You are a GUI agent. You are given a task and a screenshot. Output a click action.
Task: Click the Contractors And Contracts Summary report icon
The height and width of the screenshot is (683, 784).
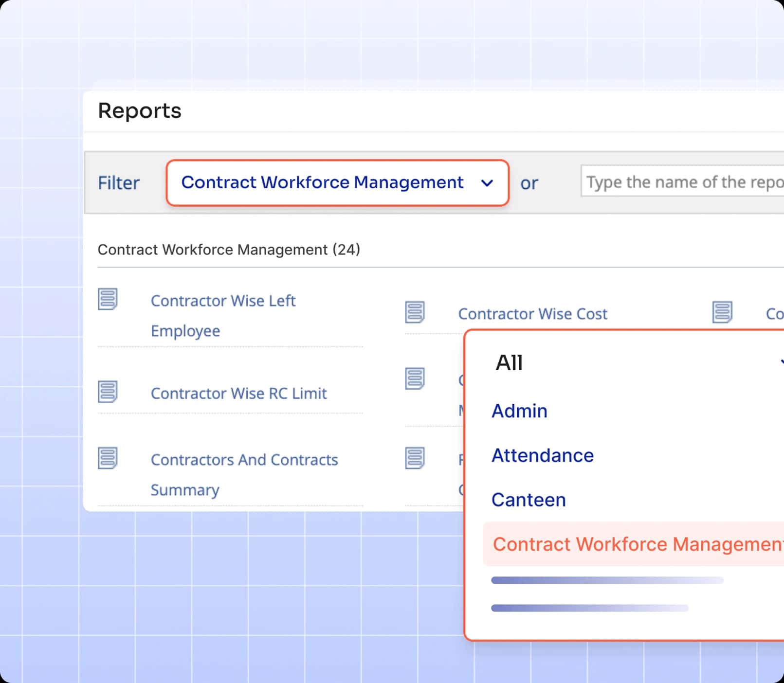point(108,458)
